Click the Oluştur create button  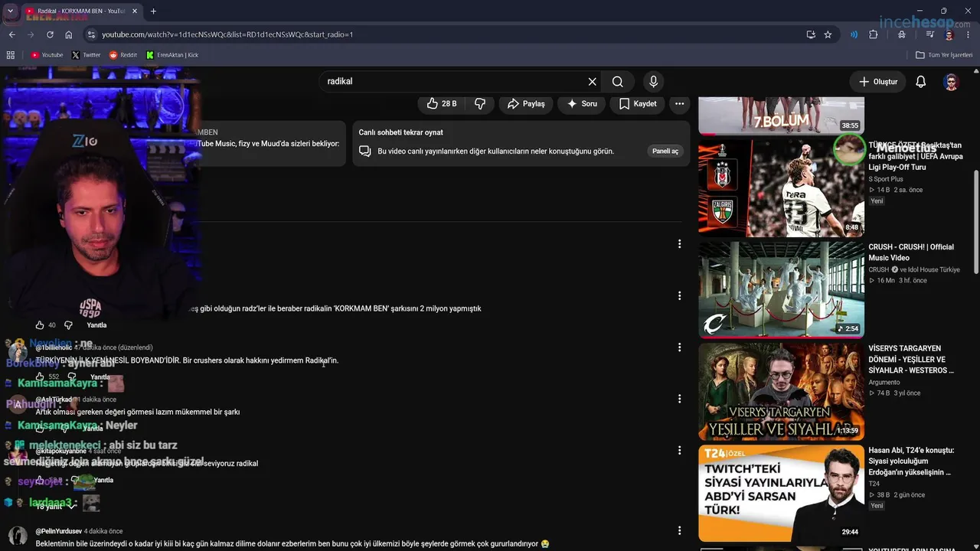point(877,82)
